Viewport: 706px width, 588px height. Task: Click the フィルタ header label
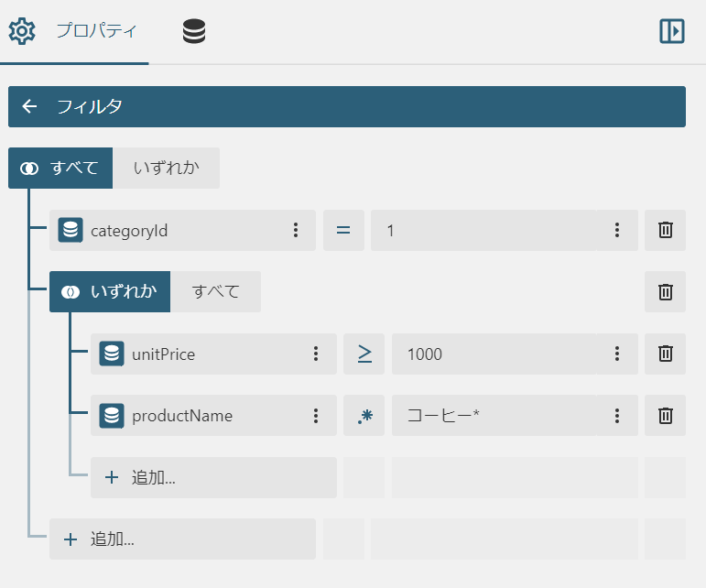click(x=89, y=107)
